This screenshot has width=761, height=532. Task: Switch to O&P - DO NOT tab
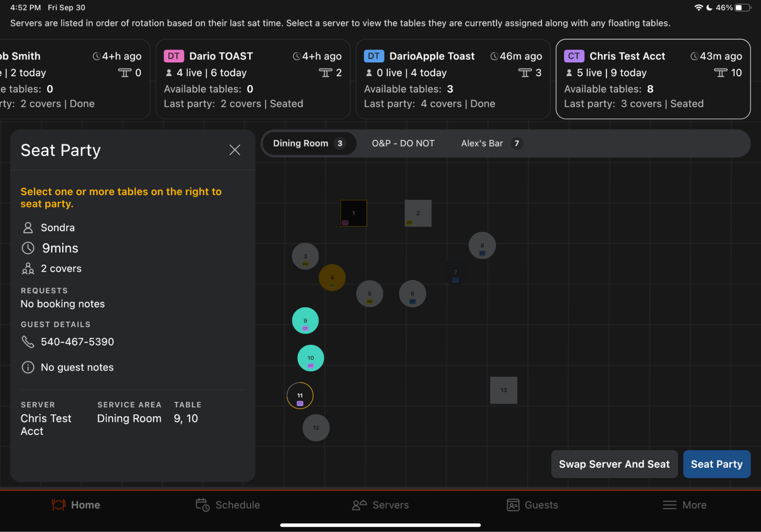(403, 144)
